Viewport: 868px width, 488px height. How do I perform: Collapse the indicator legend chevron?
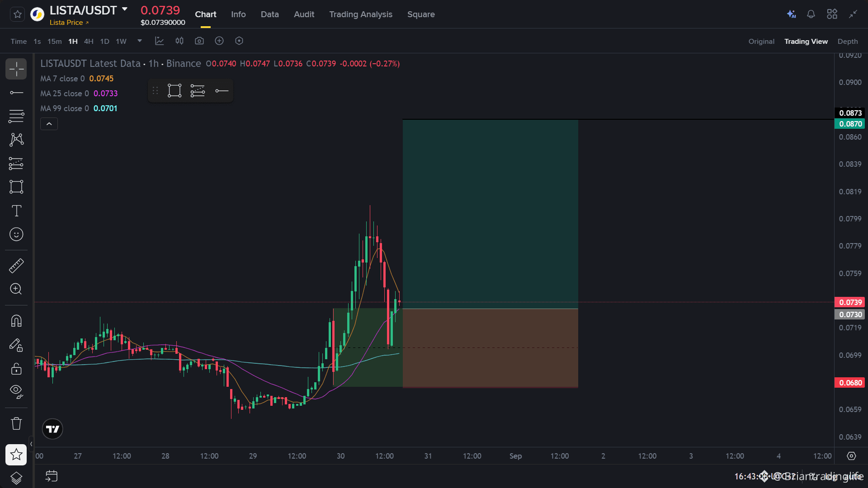click(x=49, y=124)
